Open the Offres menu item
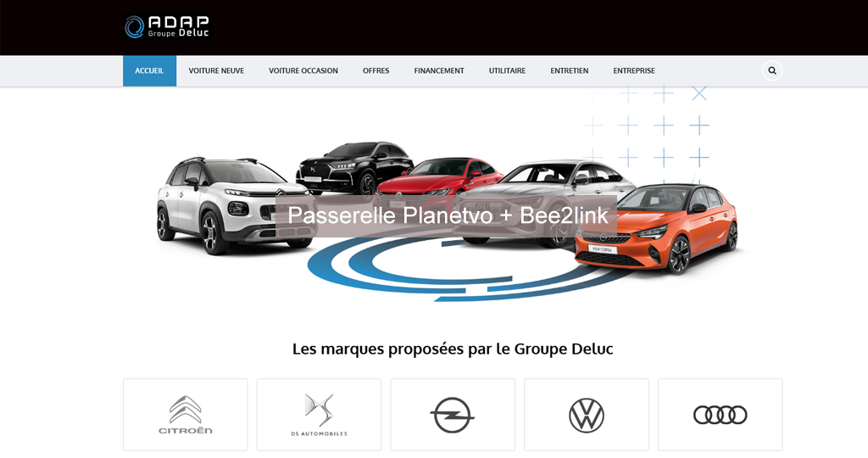 tap(376, 71)
